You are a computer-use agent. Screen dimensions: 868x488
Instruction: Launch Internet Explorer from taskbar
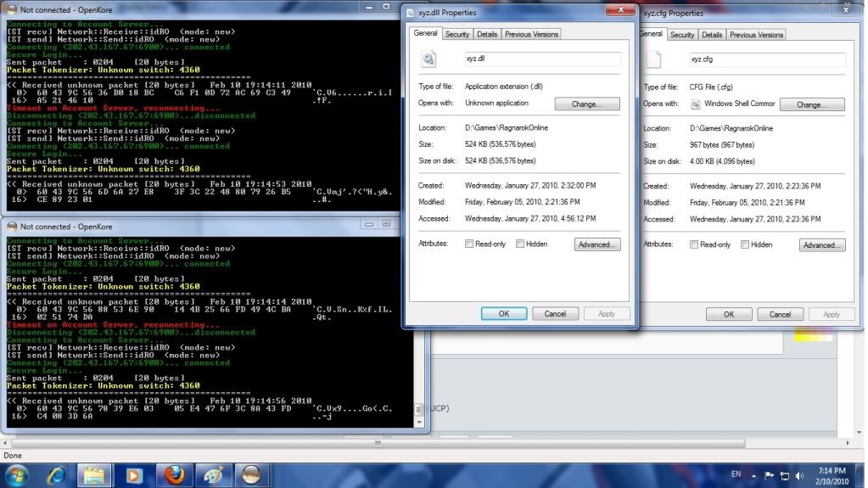[57, 475]
